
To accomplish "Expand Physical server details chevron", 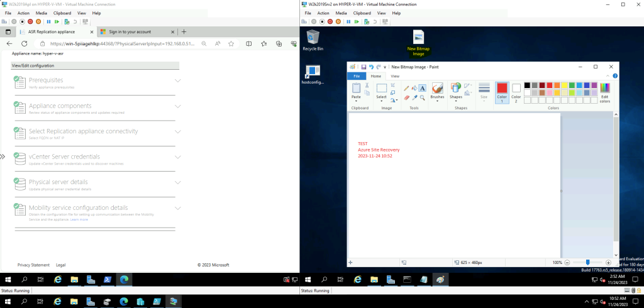I will pyautogui.click(x=177, y=182).
